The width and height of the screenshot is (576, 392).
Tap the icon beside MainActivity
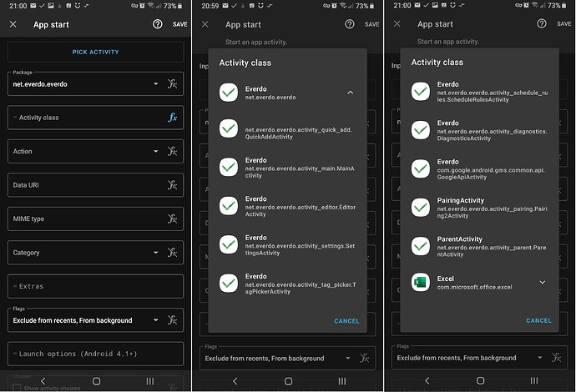tap(229, 168)
